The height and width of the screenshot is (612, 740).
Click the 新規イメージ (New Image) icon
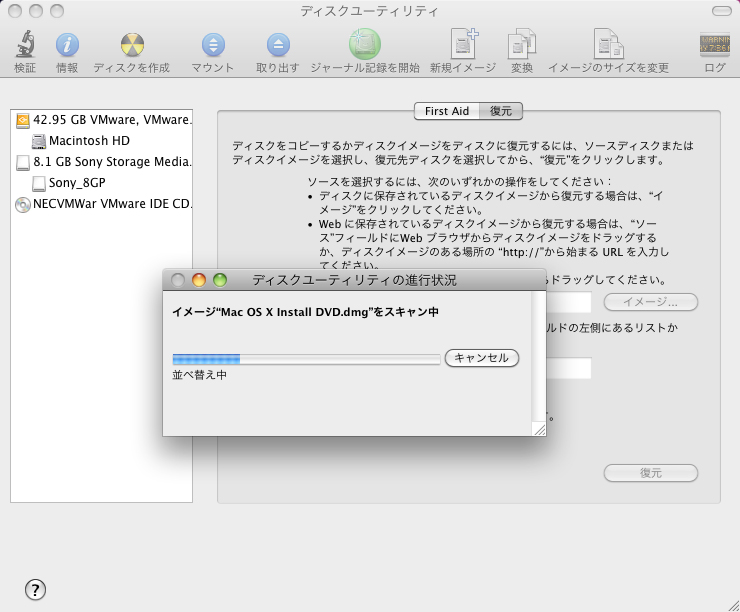coord(463,44)
